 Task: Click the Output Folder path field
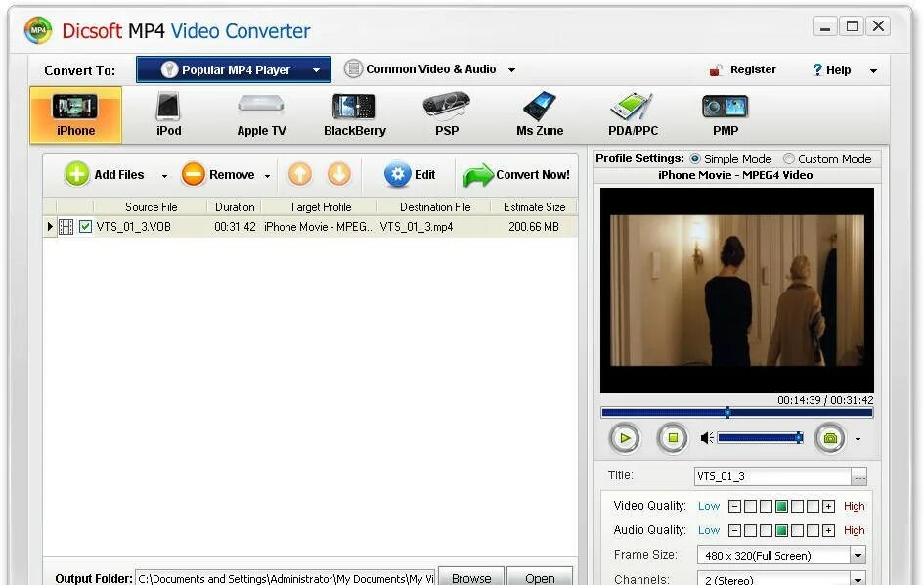coord(286,578)
